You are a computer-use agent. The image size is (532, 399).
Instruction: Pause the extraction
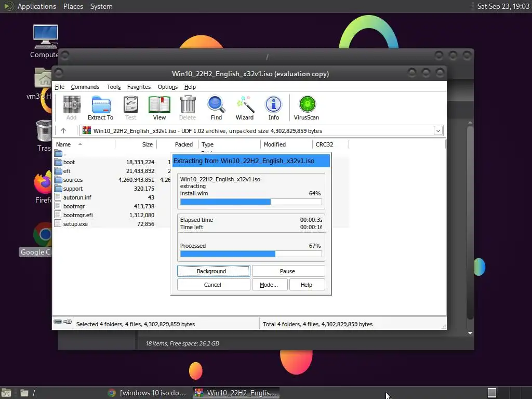(288, 271)
